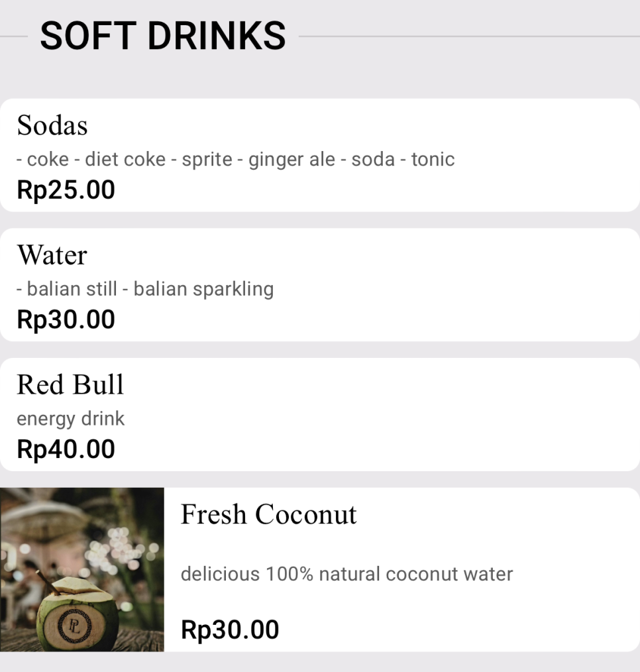Open the Fresh Coconut item card

click(320, 569)
